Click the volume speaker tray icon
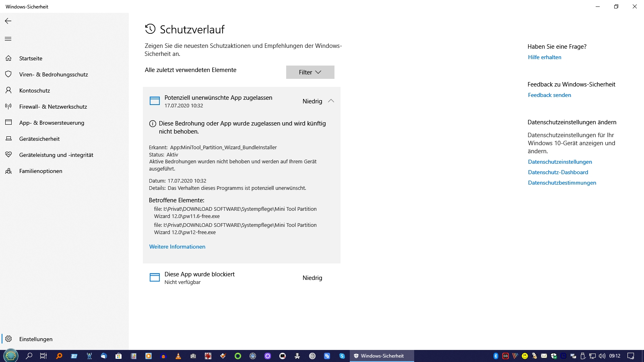644x362 pixels. pyautogui.click(x=602, y=356)
